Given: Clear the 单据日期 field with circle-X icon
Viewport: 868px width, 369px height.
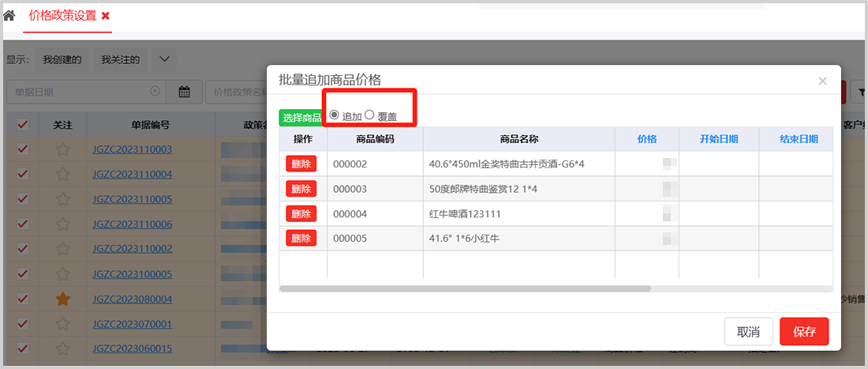Looking at the screenshot, I should [155, 92].
